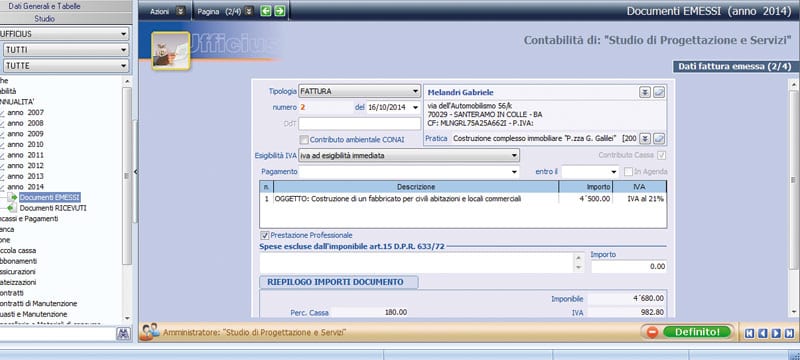
Task: Click the sidebar search input field
Action: pyautogui.click(x=58, y=334)
